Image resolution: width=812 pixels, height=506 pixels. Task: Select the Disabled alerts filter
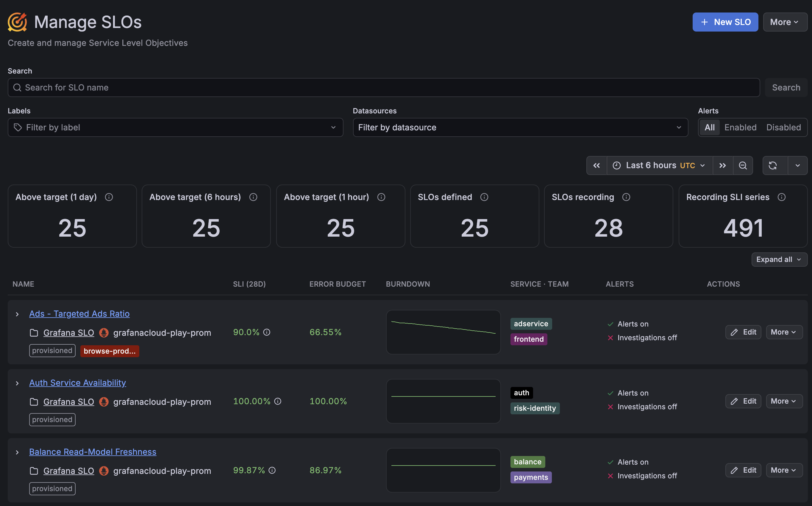pos(783,127)
